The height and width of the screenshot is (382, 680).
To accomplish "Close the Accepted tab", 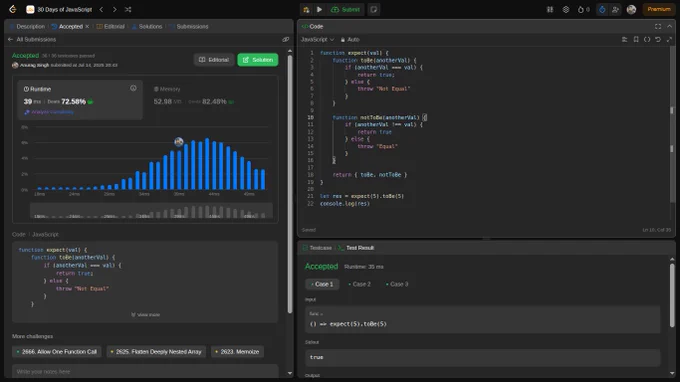I will point(87,26).
